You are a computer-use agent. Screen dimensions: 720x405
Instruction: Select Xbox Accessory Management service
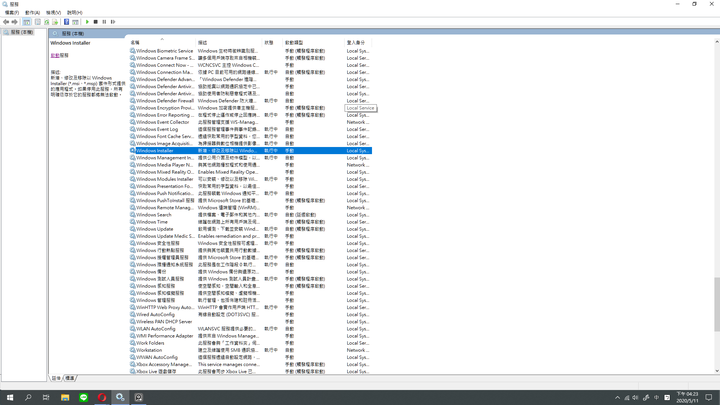click(250, 364)
